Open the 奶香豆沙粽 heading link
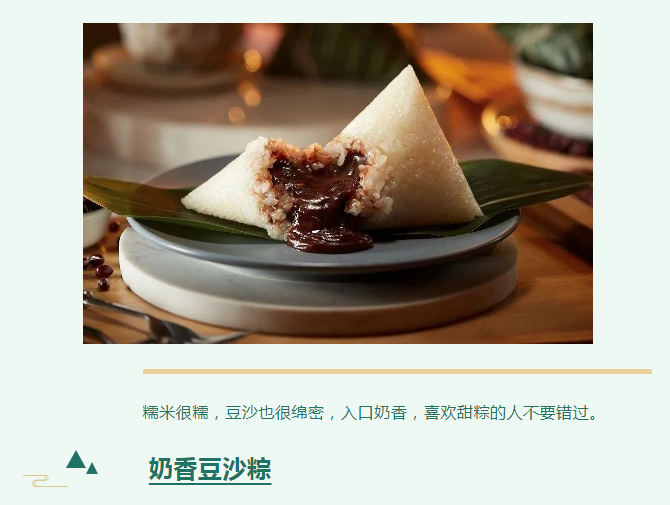This screenshot has width=670, height=505. 210,469
